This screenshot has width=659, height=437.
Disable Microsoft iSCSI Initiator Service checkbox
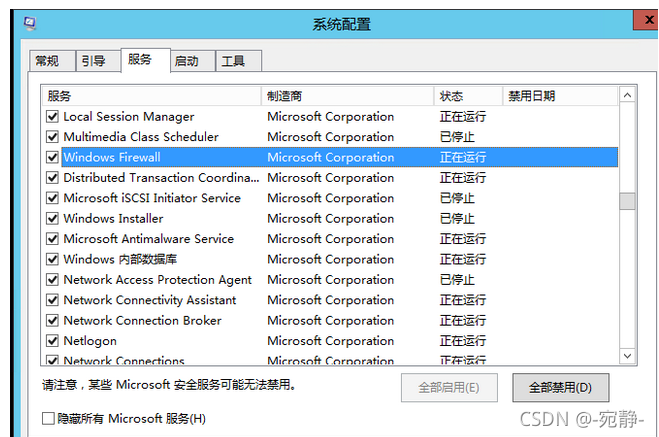pyautogui.click(x=52, y=198)
